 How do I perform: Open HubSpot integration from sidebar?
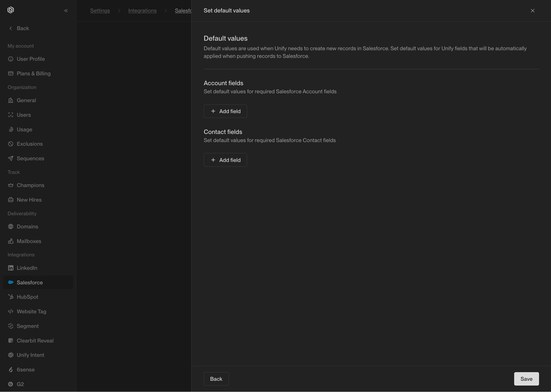click(27, 297)
